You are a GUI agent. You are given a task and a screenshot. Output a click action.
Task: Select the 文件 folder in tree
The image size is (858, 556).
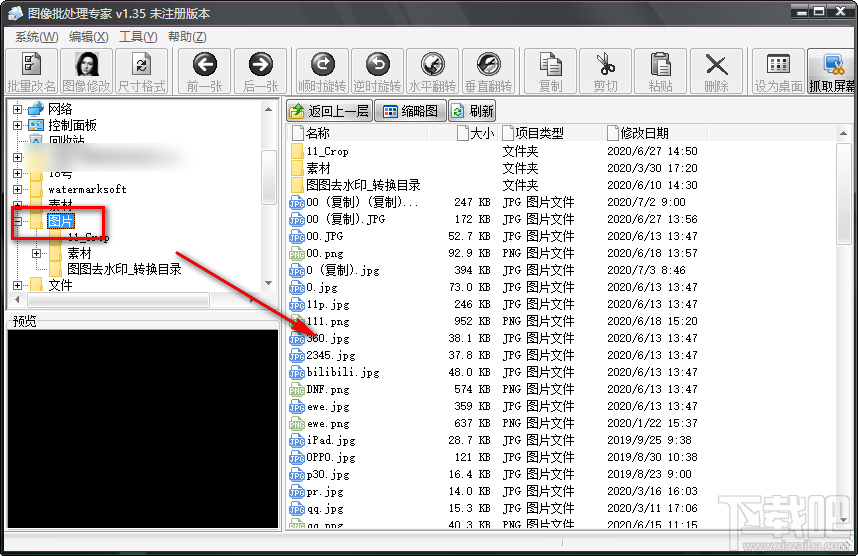pyautogui.click(x=60, y=285)
